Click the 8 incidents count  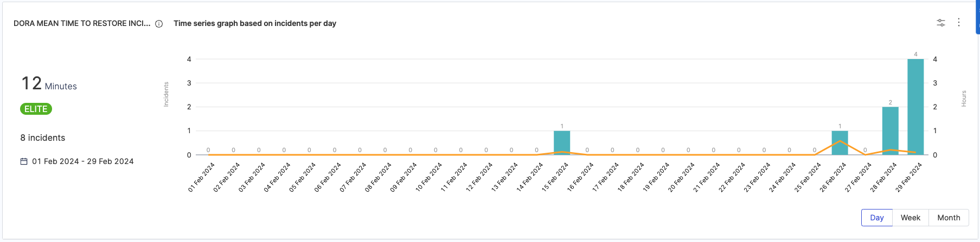43,138
